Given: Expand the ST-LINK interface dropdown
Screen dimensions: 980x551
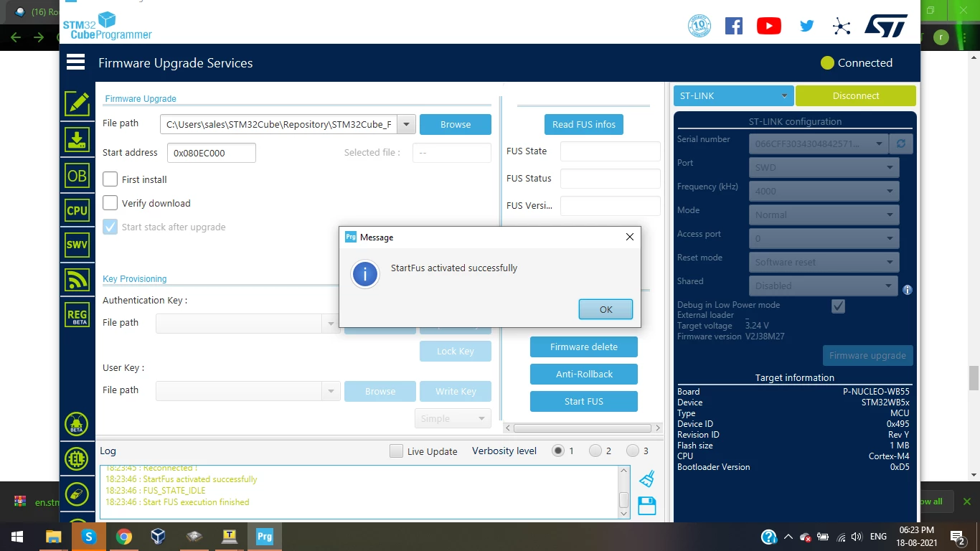Looking at the screenshot, I should (733, 95).
